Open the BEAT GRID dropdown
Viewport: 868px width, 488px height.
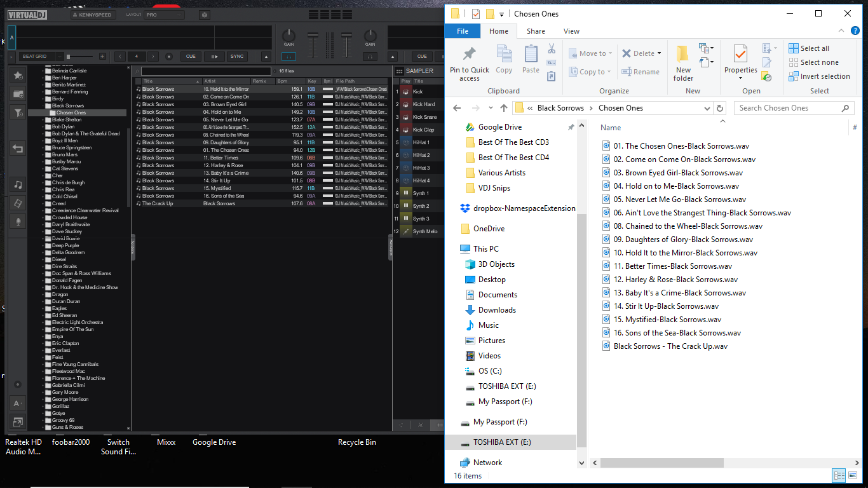(41, 57)
